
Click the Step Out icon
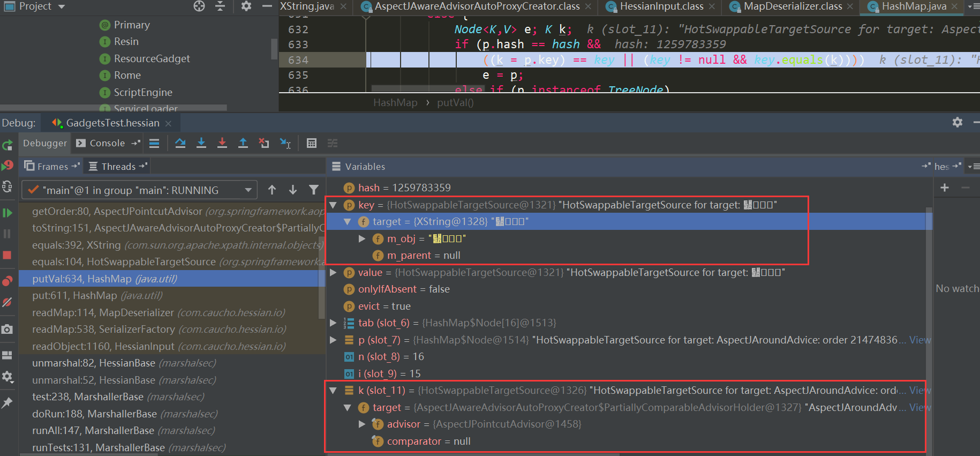point(243,143)
